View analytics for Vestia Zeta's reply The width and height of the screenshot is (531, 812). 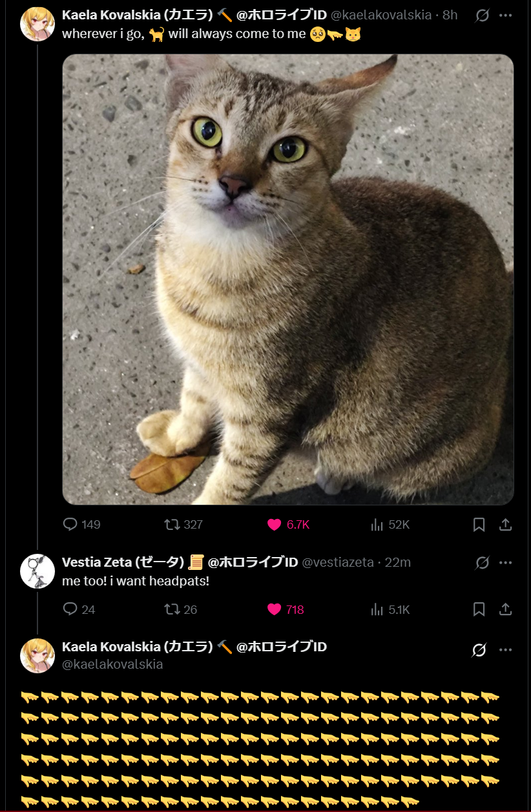click(x=377, y=609)
